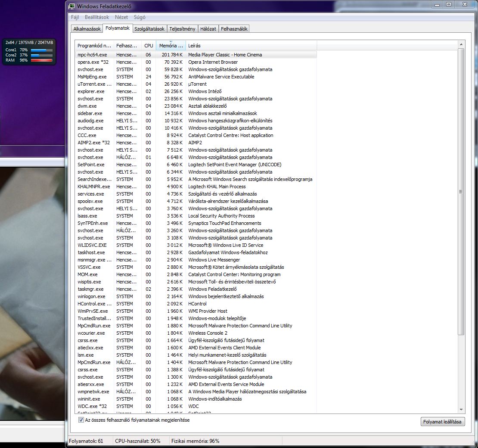Viewport: 478px width, 448px height.
Task: Select the sidebar.exe process
Action: (x=196, y=113)
